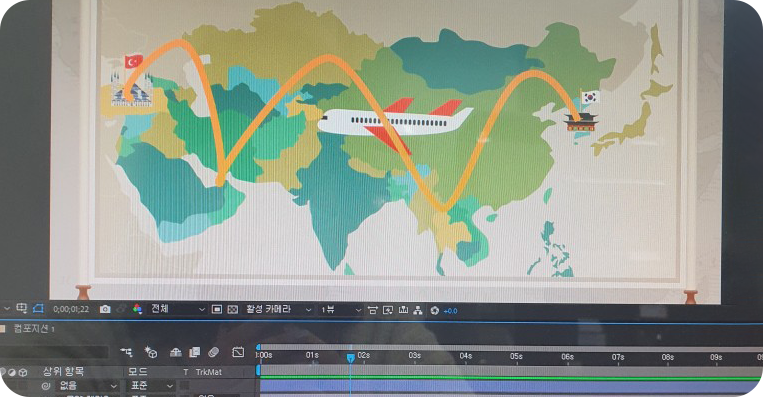
Task: Click the current time 0;00;01;22 display
Action: [71, 309]
